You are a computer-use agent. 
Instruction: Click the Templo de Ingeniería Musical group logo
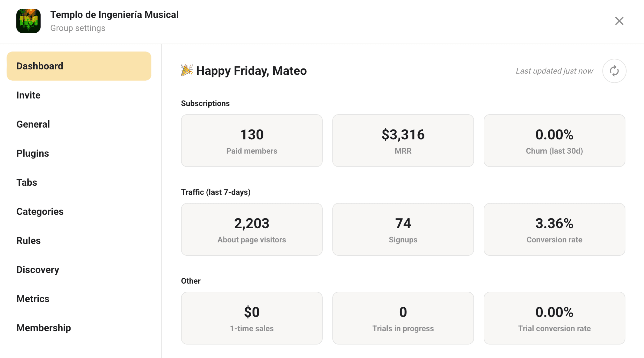(29, 21)
